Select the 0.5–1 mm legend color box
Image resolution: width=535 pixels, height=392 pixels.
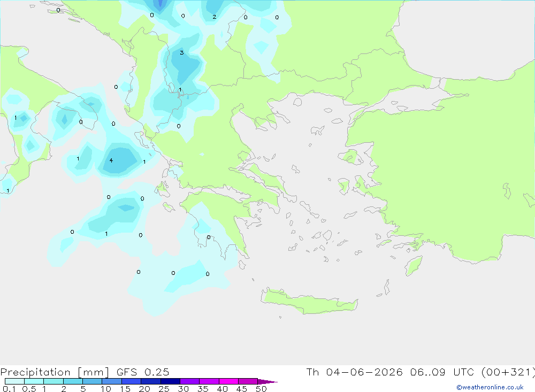[34, 381]
